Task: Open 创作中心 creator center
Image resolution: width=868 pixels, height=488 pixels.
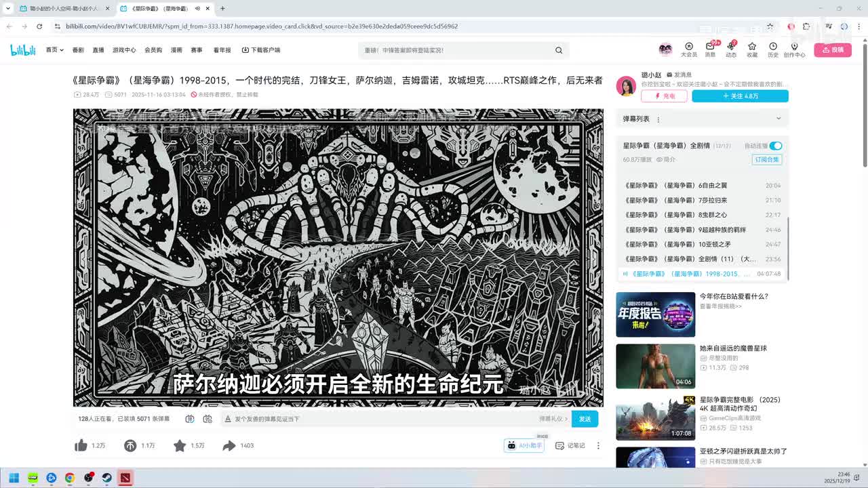Action: tap(794, 49)
